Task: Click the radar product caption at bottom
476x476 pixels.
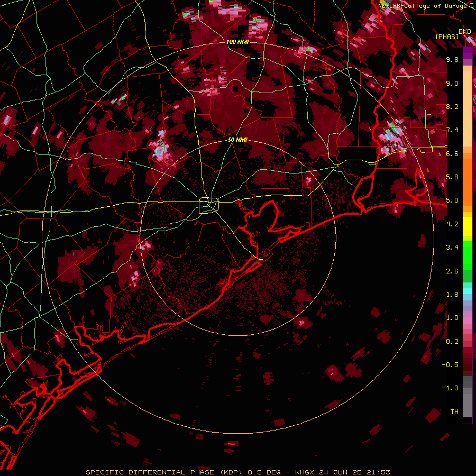Action: (238, 472)
